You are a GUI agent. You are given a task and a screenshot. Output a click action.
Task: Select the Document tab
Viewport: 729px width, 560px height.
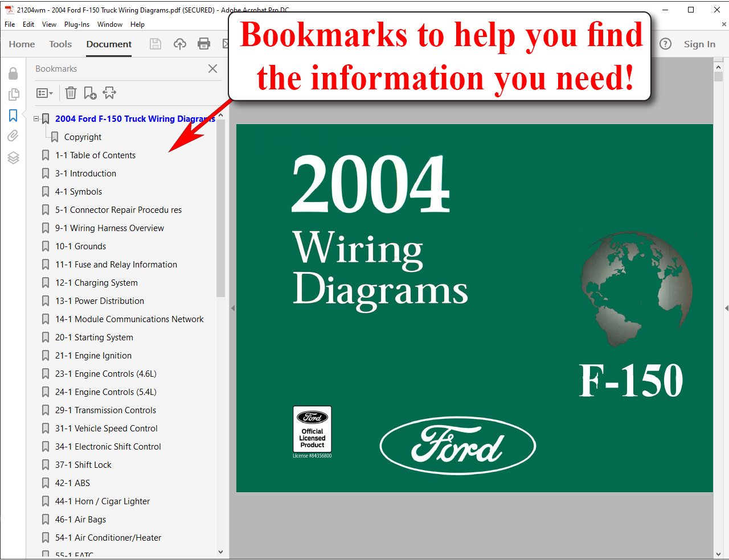(109, 44)
